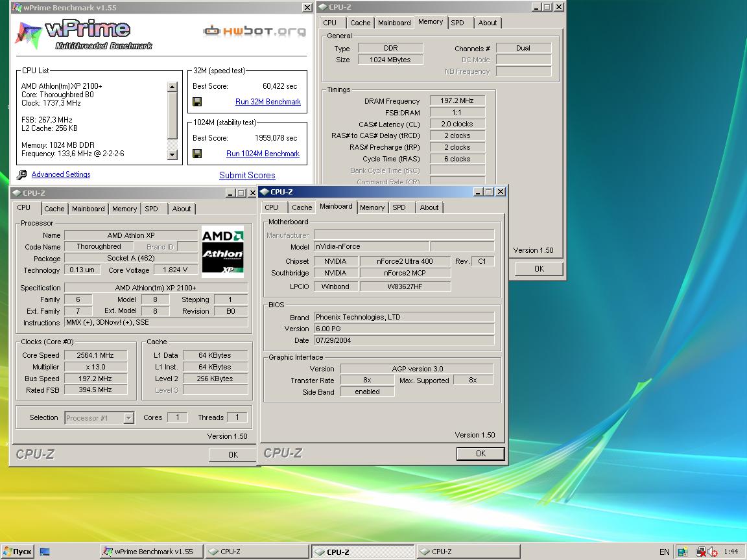Switch to Memory tab in CPU window
This screenshot has height=560, width=747.
124,209
